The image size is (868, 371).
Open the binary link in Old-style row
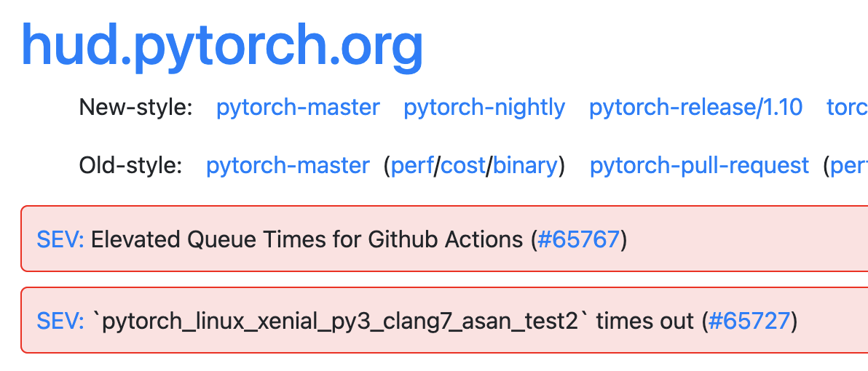(525, 166)
